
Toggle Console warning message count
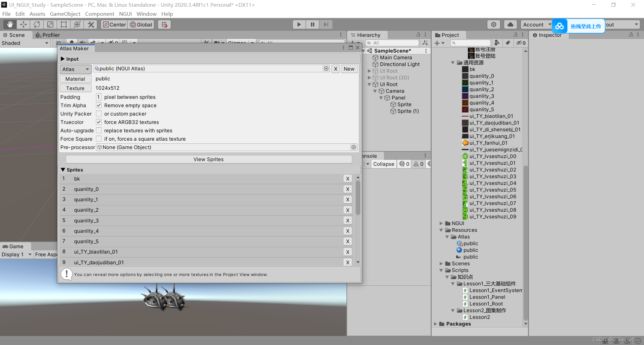point(418,164)
